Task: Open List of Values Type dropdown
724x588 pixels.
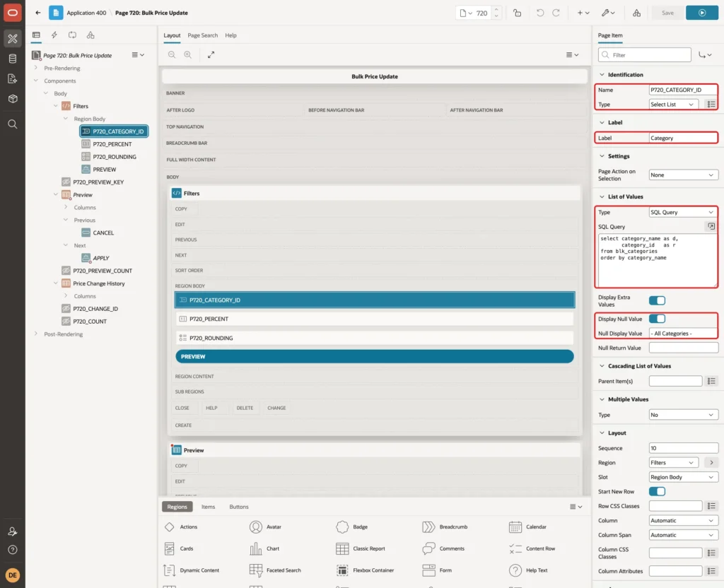Action: pos(684,212)
